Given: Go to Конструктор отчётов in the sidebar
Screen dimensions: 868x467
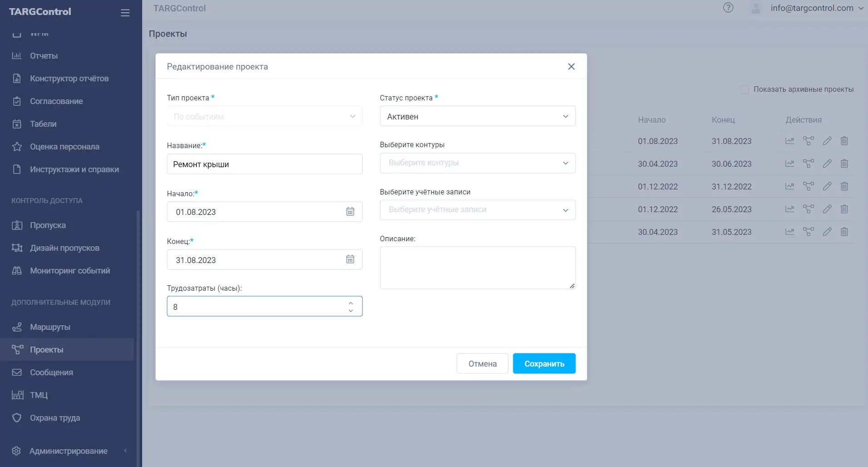Looking at the screenshot, I should pos(69,78).
